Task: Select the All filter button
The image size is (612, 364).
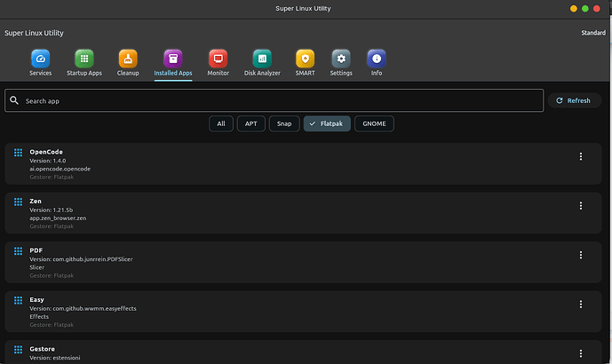Action: [221, 123]
